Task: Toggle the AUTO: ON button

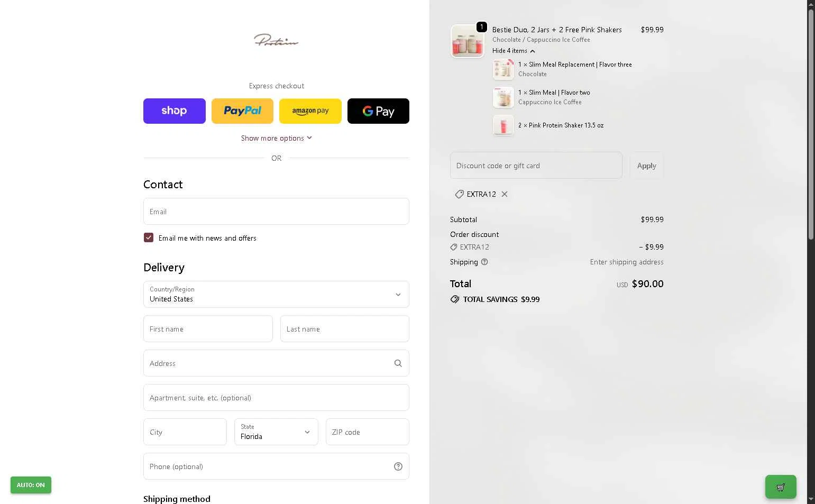Action: pyautogui.click(x=31, y=485)
